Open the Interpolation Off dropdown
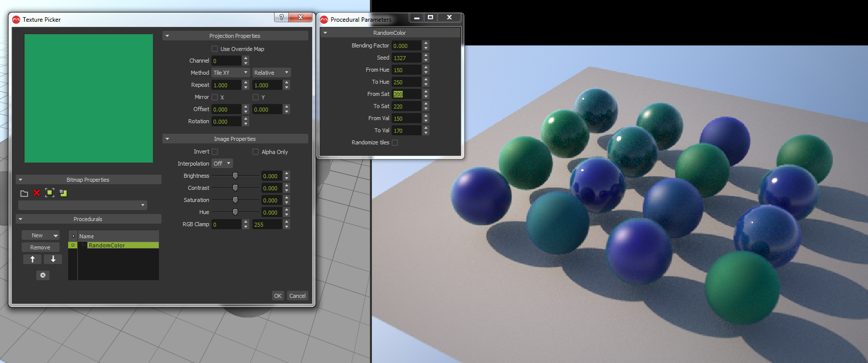Viewport: 868px width, 363px height. coord(222,164)
